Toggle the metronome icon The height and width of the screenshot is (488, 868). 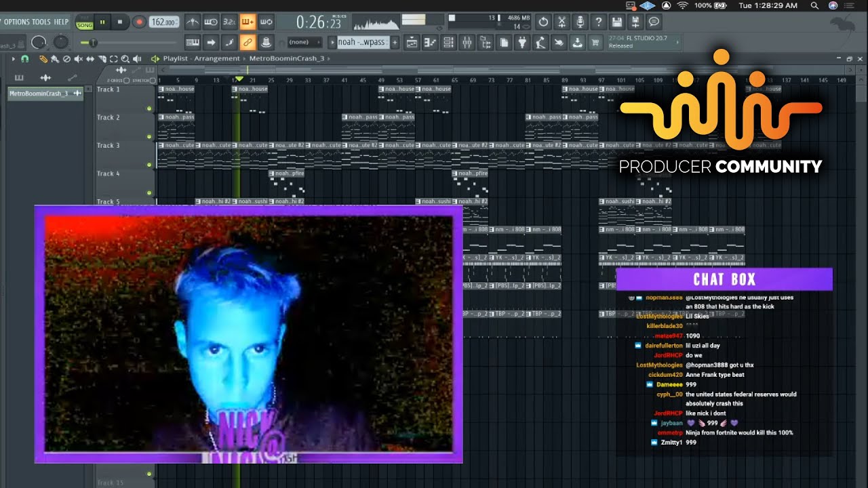click(x=193, y=22)
